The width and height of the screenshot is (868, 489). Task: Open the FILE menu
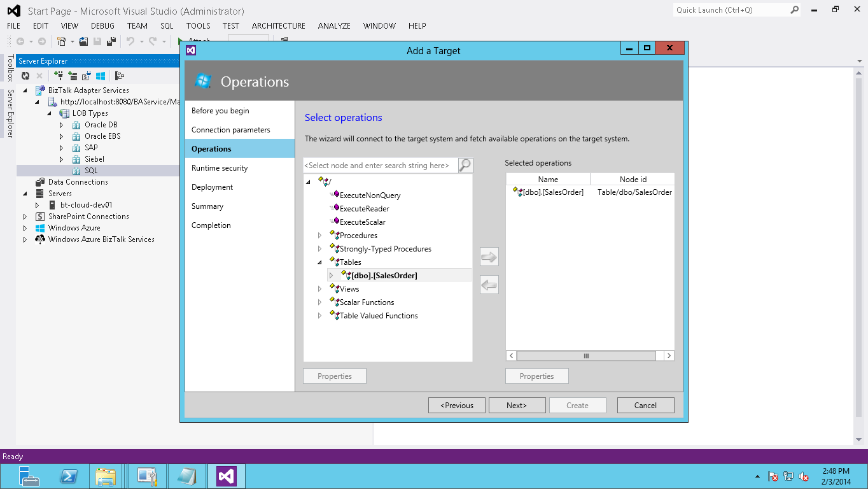(14, 26)
